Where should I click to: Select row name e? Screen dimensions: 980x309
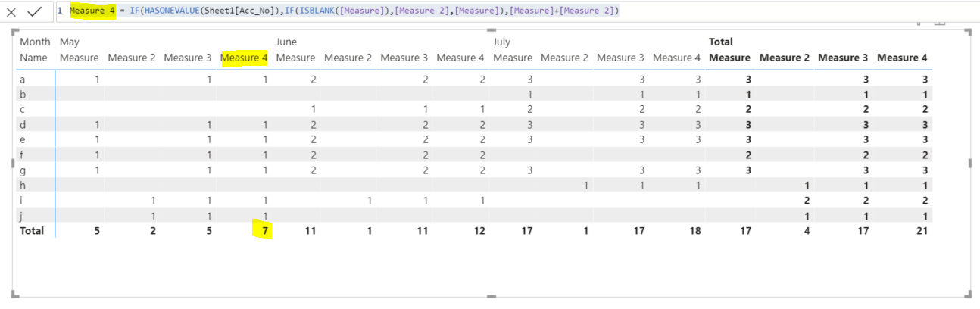pos(23,139)
